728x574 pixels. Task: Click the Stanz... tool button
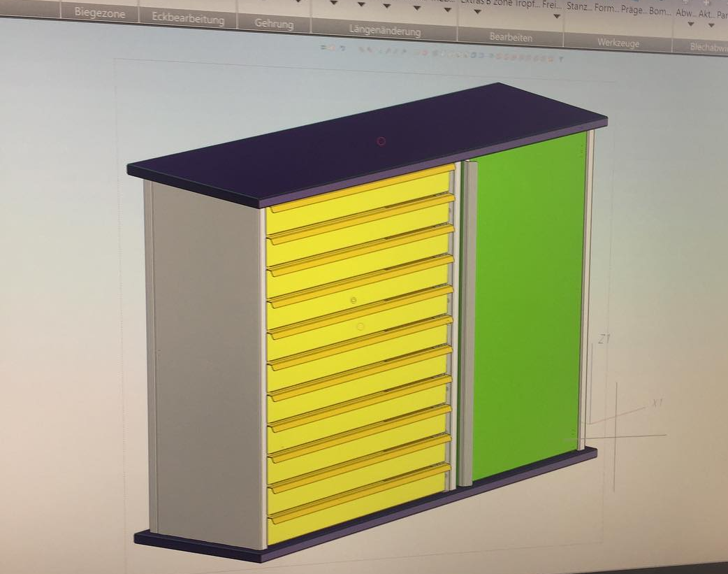click(x=579, y=6)
